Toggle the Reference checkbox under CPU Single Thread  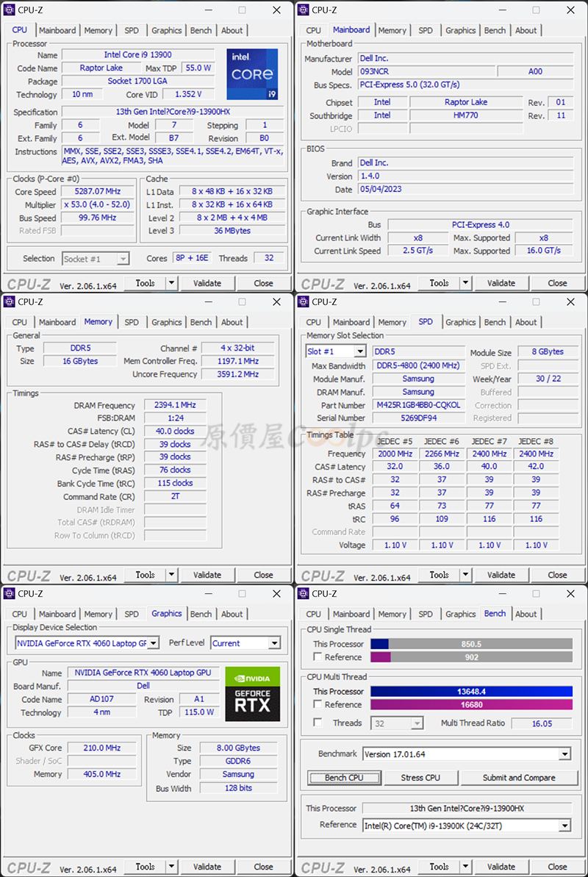pos(318,656)
